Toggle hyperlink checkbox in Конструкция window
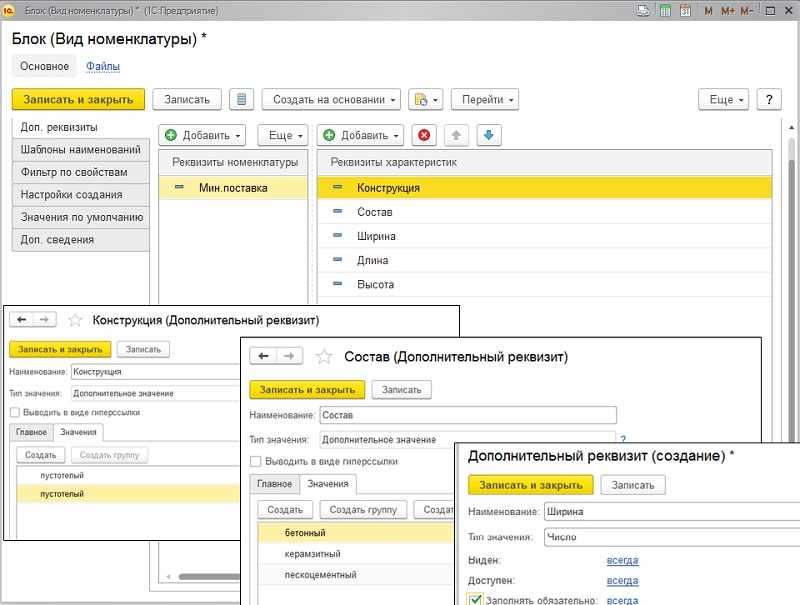800x605 pixels. (15, 412)
